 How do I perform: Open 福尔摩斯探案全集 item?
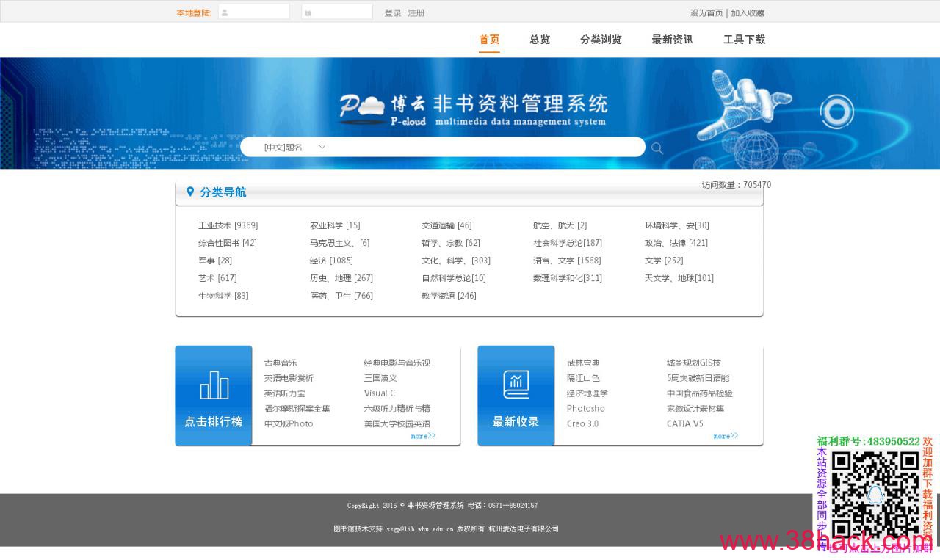click(297, 409)
